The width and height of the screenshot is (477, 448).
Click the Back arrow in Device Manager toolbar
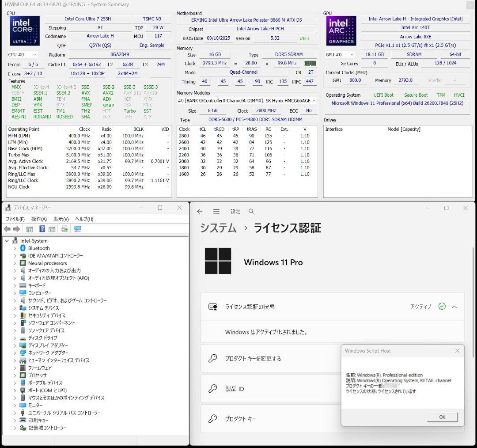click(8, 229)
